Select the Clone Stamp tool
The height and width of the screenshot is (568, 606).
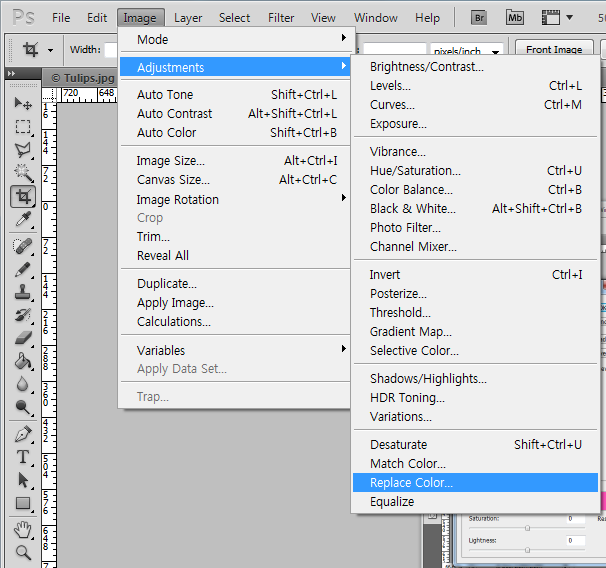pyautogui.click(x=23, y=292)
